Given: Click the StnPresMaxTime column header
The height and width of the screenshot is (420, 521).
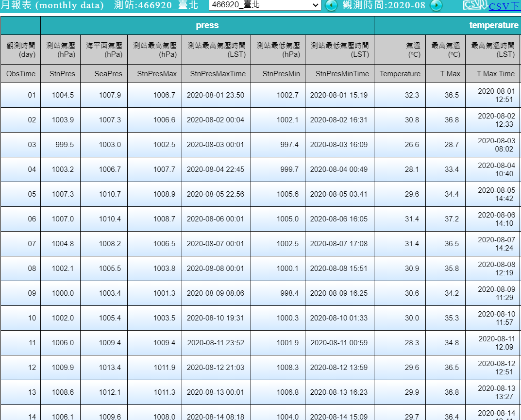Looking at the screenshot, I should click(218, 74).
